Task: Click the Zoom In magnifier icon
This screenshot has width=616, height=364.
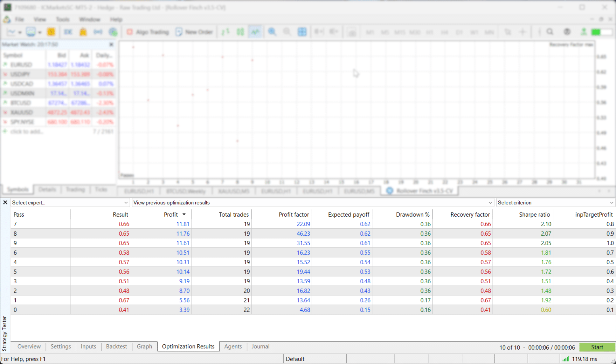Action: click(x=272, y=32)
